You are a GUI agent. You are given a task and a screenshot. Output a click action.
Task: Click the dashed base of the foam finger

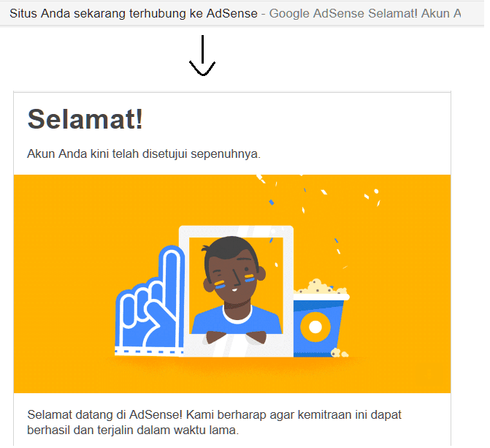point(149,352)
